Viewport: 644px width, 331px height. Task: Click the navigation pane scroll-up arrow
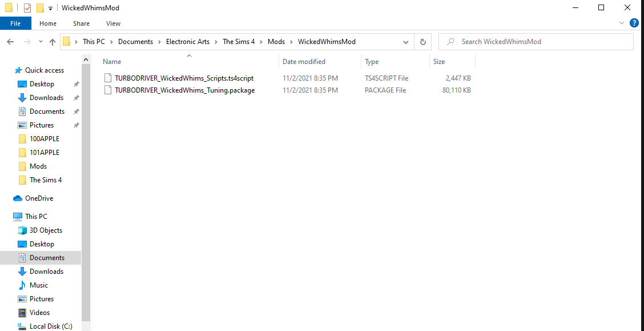pyautogui.click(x=86, y=60)
